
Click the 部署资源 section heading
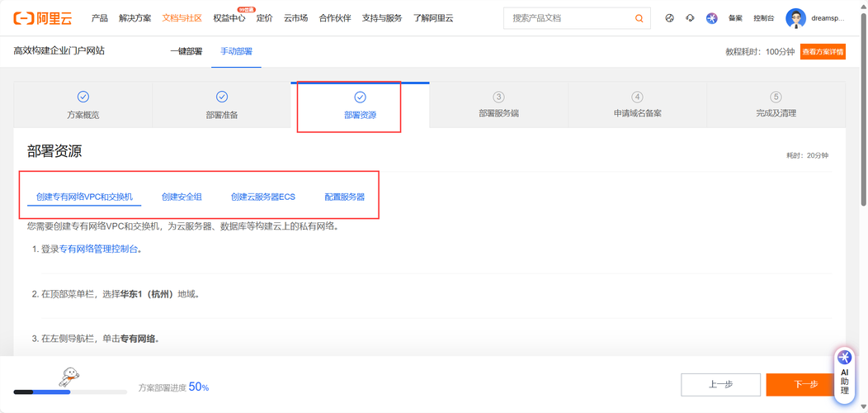click(54, 151)
